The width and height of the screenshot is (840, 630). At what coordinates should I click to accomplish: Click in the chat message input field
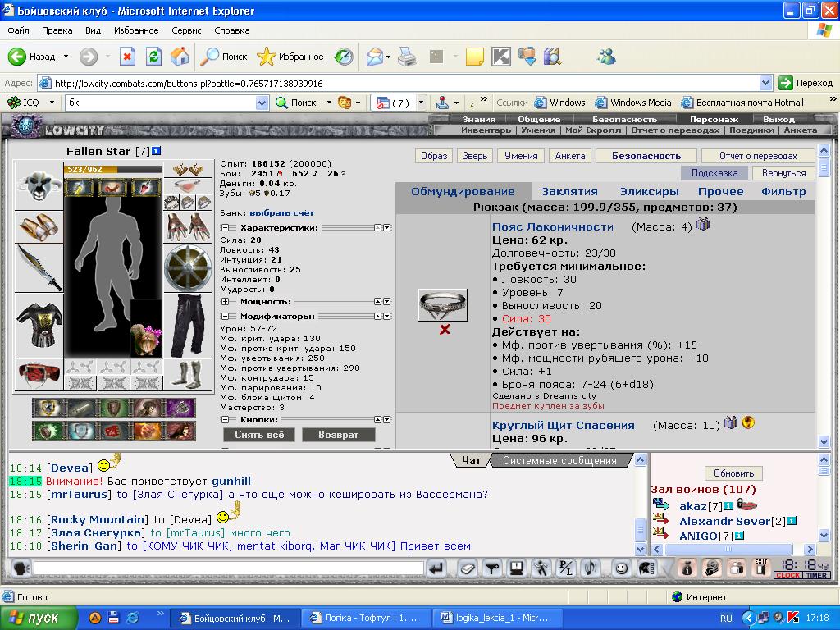pyautogui.click(x=229, y=568)
